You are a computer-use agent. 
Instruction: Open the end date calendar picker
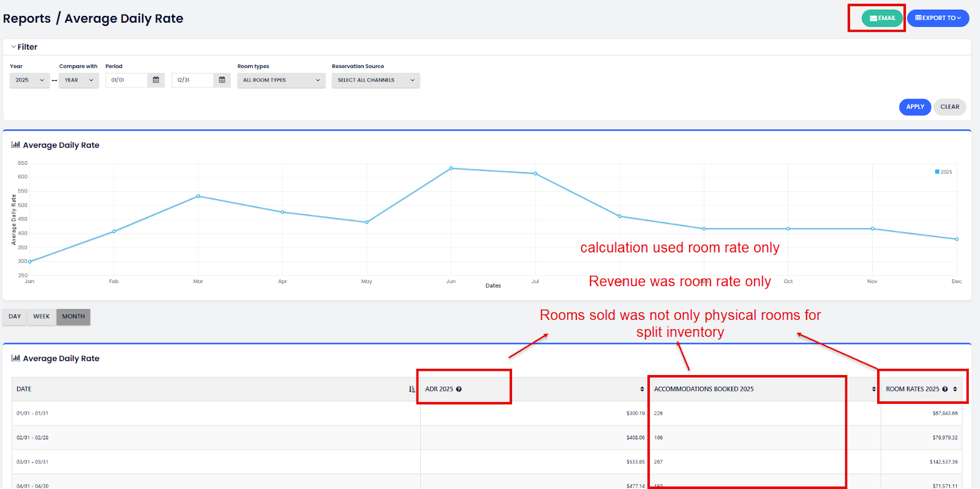pos(222,80)
